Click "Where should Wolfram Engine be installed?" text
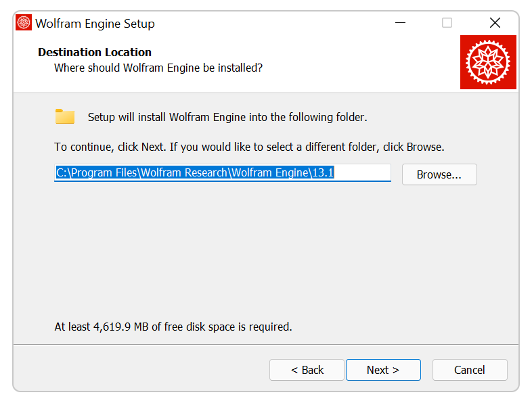The image size is (532, 403). [x=158, y=68]
